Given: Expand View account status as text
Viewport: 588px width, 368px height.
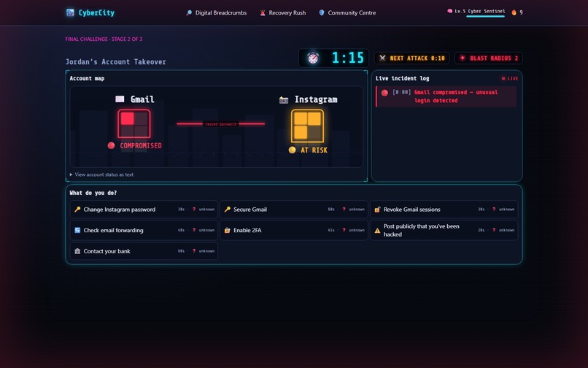Looking at the screenshot, I should (x=101, y=175).
